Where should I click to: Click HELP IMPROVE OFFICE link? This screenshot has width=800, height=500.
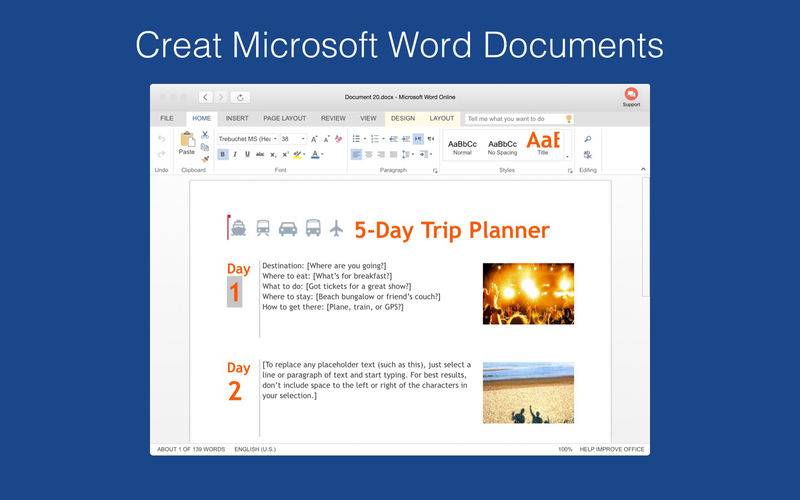612,449
